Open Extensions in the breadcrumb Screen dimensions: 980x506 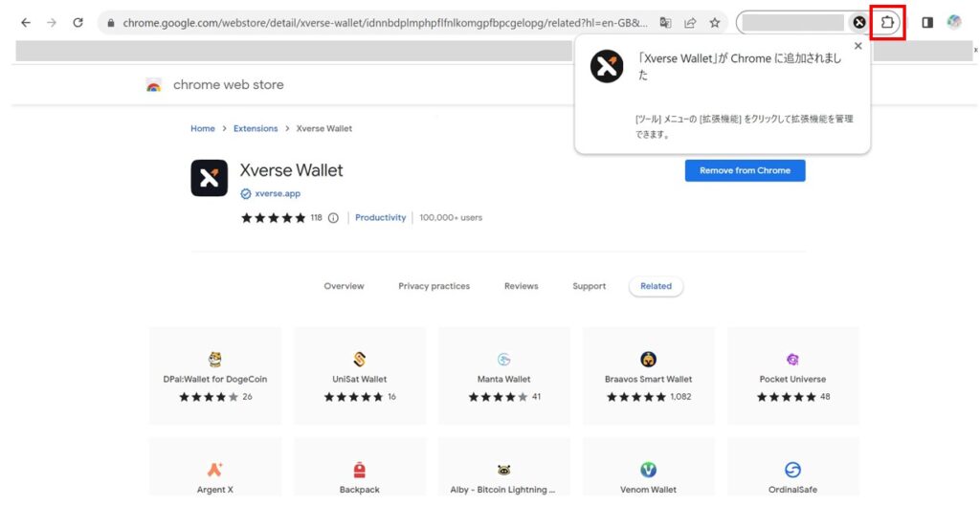tap(256, 129)
